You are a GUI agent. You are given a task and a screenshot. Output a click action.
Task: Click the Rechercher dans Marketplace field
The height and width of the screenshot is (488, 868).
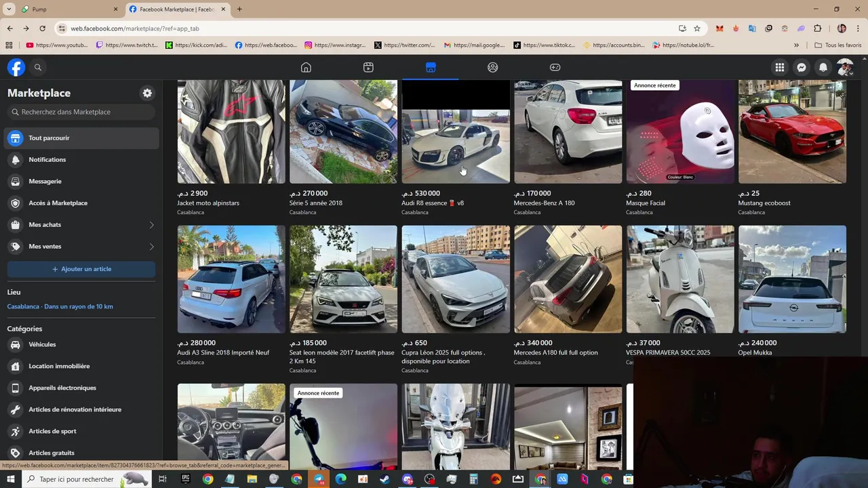[x=81, y=112]
